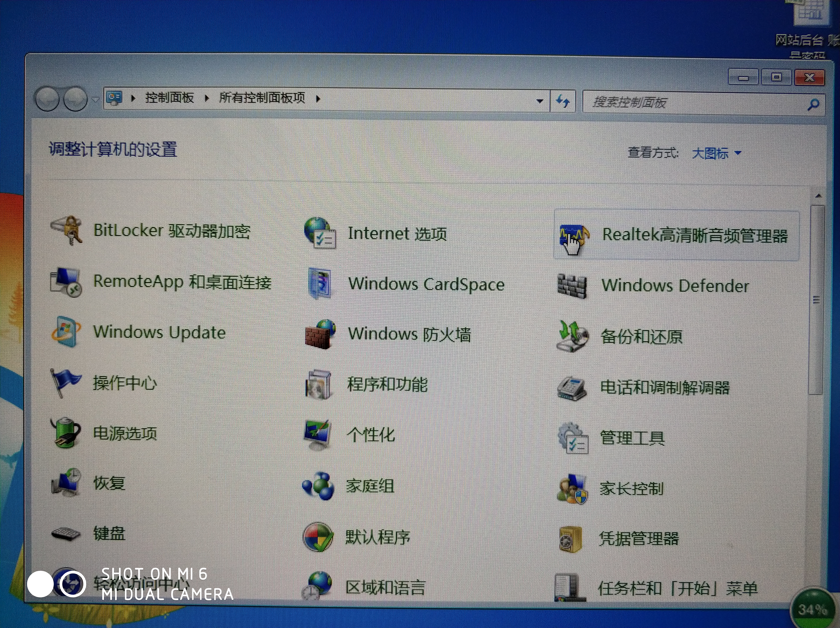Open the BitLocker drive encryption icon
The width and height of the screenshot is (840, 628).
[67, 230]
